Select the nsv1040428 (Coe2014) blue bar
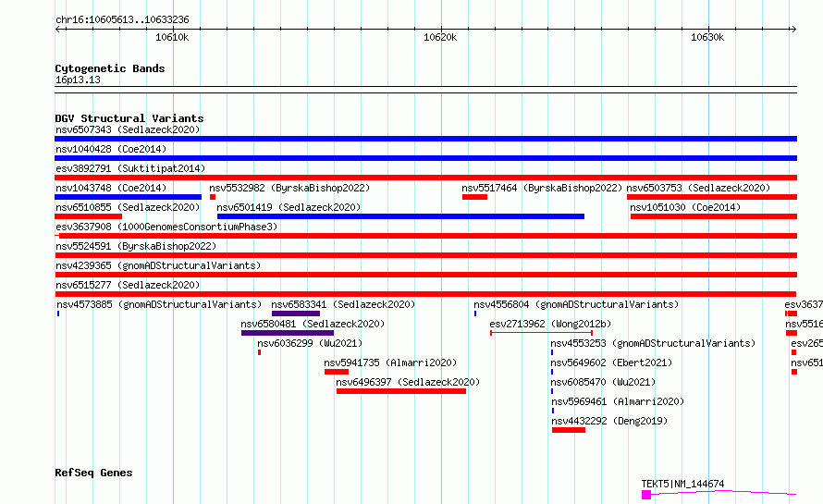 click(425, 158)
